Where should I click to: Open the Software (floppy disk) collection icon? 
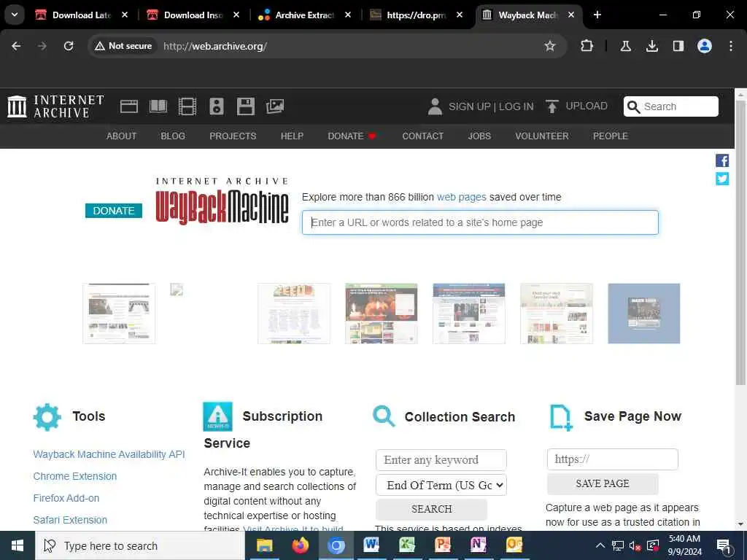click(x=246, y=106)
